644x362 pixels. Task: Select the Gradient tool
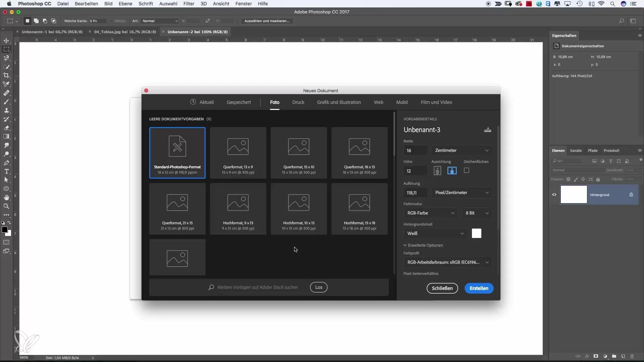point(6,136)
